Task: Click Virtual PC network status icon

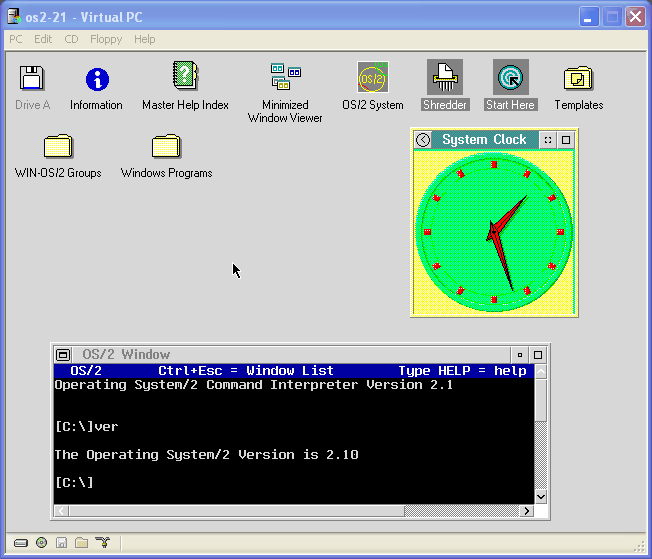Action: point(102,542)
